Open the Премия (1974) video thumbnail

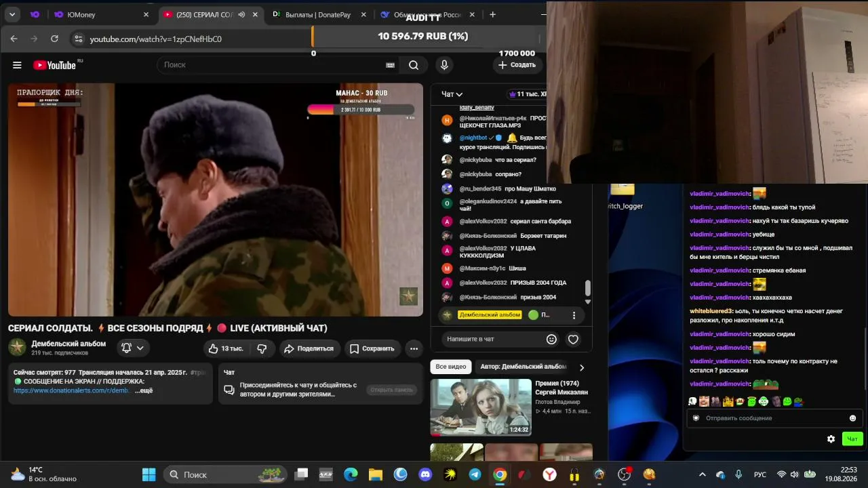(x=481, y=407)
